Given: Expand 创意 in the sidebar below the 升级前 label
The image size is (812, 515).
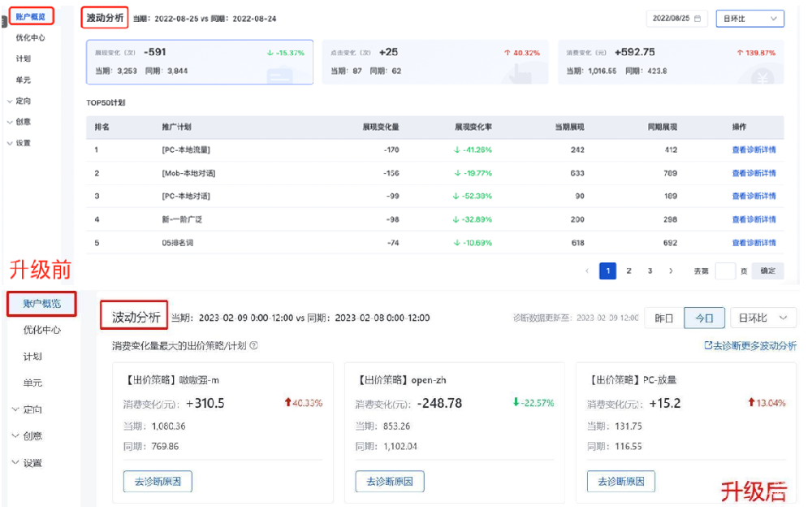Looking at the screenshot, I should point(32,436).
